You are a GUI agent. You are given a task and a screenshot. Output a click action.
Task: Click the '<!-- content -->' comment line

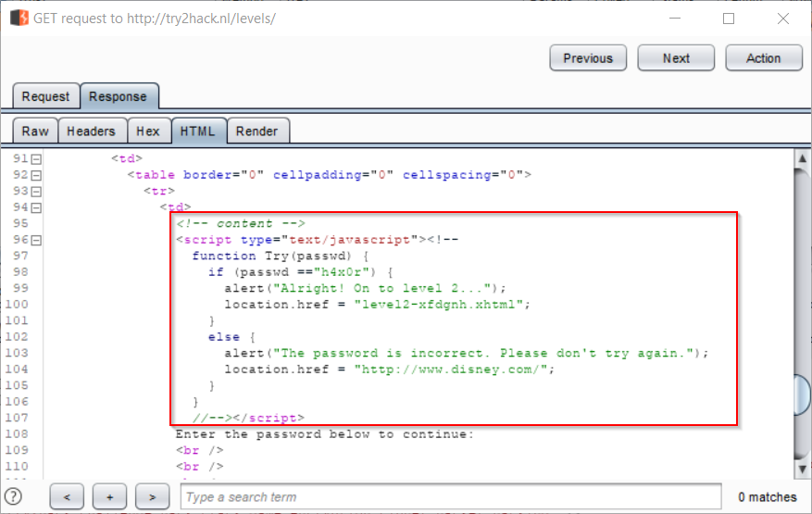[x=241, y=223]
